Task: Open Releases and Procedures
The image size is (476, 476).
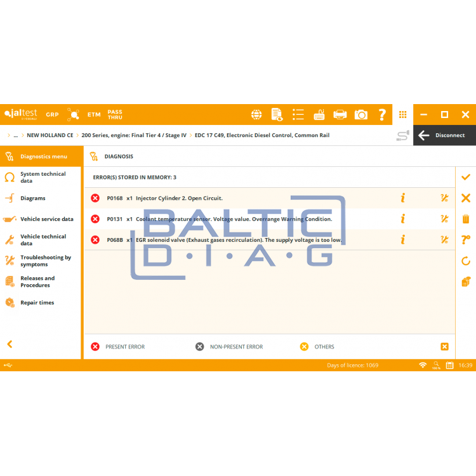Action: [41, 282]
